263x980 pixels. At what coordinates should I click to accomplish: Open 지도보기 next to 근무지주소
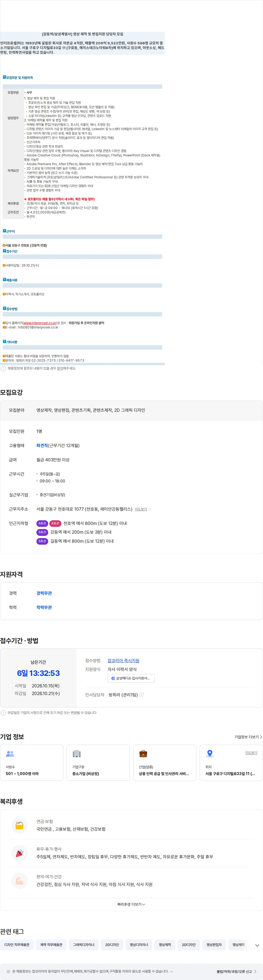[141, 509]
